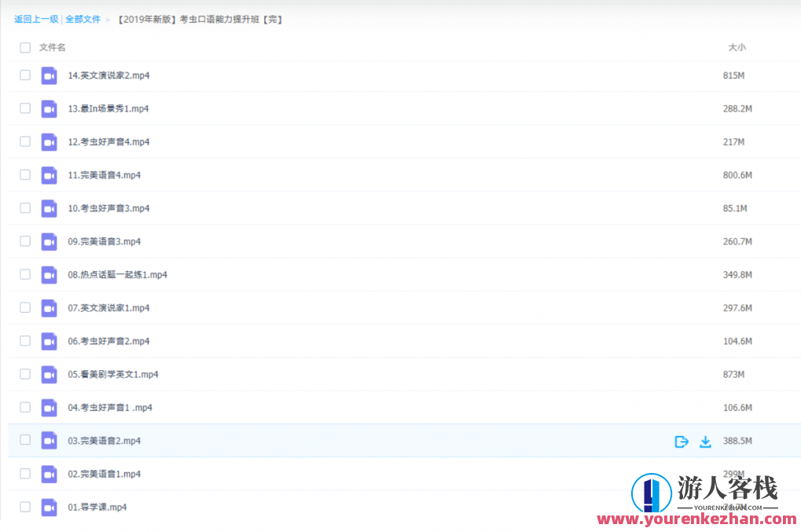The height and width of the screenshot is (532, 801).
Task: Click the video icon of 02.完美语音1.mp4
Action: [x=50, y=474]
